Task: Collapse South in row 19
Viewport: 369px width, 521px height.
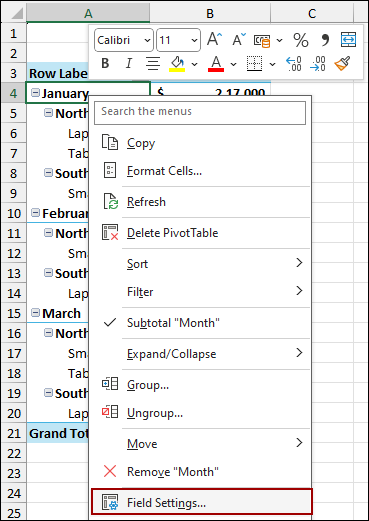Action: pos(48,392)
